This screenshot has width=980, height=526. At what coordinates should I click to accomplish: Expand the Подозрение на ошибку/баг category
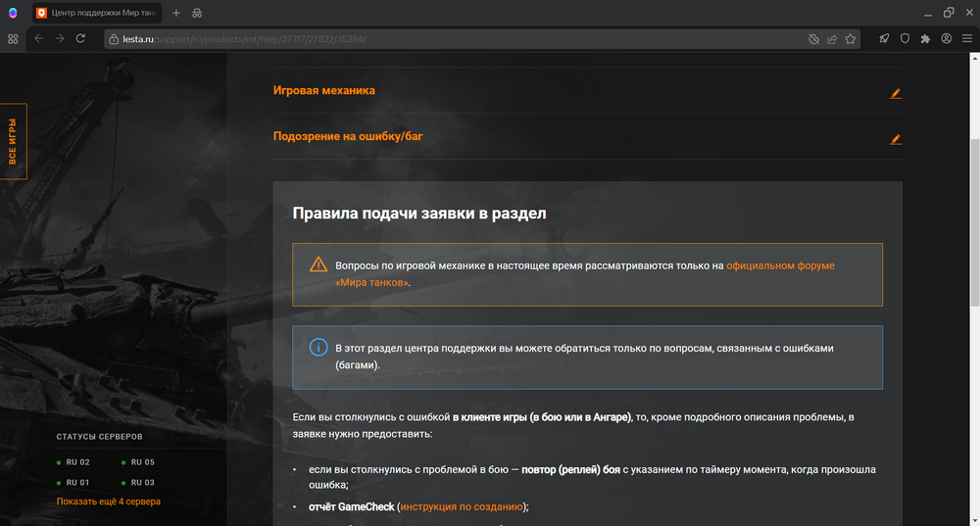click(348, 136)
